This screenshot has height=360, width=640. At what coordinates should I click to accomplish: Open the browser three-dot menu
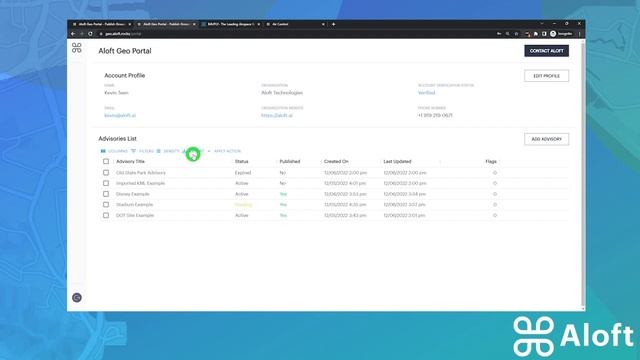tap(579, 34)
